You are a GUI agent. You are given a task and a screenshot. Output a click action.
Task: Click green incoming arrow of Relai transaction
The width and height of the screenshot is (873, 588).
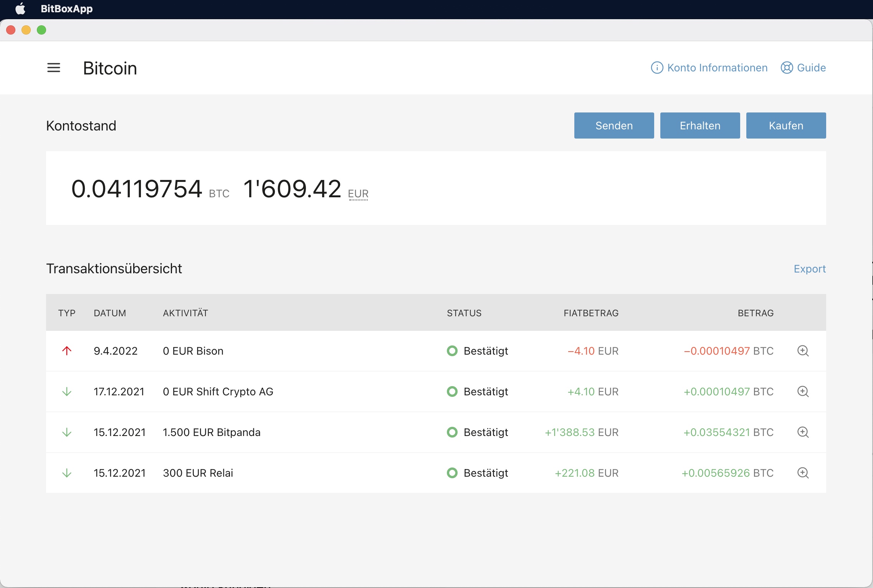click(x=67, y=473)
